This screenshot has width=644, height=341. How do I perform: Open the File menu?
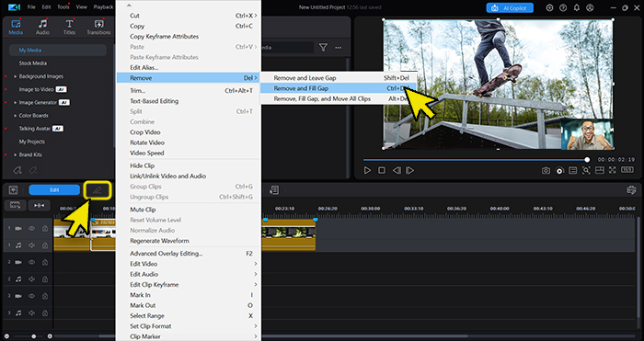pos(31,7)
